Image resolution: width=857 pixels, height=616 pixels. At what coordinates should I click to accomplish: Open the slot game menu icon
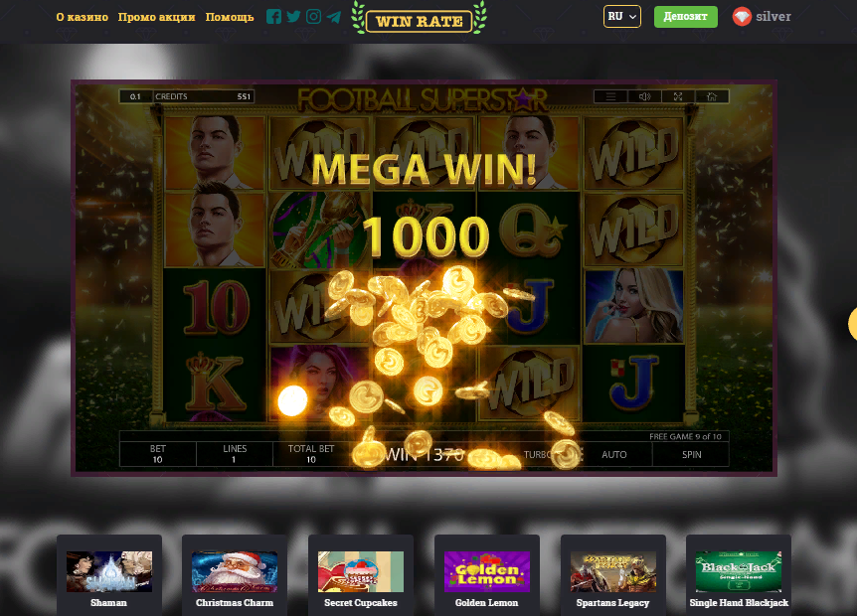610,96
